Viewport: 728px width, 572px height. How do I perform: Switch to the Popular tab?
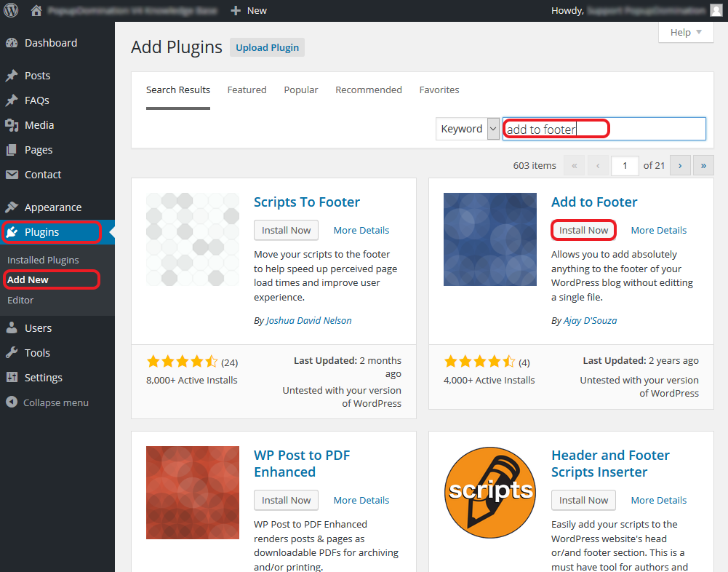[301, 90]
